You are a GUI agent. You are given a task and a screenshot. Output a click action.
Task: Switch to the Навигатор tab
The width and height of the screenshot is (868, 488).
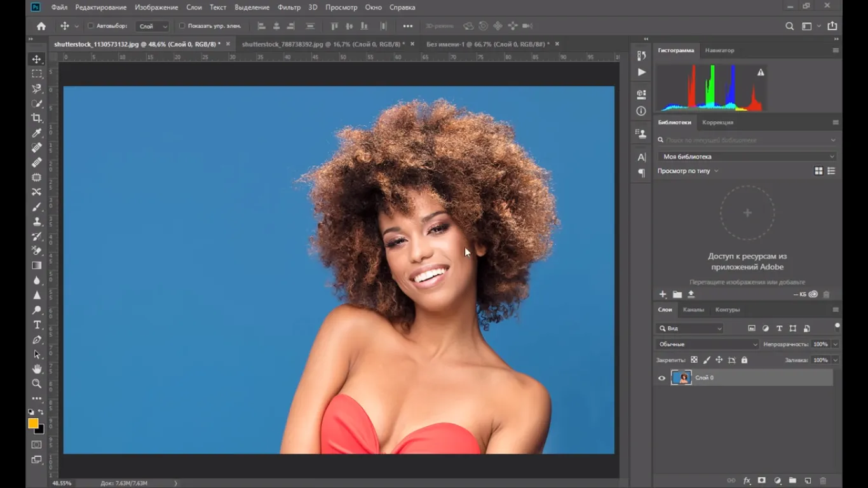[x=719, y=50]
